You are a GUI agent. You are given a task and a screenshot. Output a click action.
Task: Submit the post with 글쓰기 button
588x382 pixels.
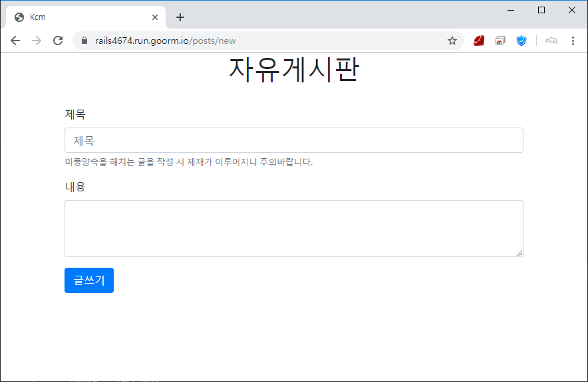(89, 280)
